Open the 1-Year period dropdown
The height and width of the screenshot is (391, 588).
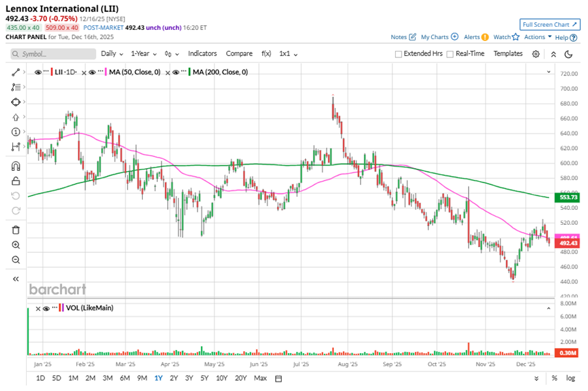[x=143, y=54]
